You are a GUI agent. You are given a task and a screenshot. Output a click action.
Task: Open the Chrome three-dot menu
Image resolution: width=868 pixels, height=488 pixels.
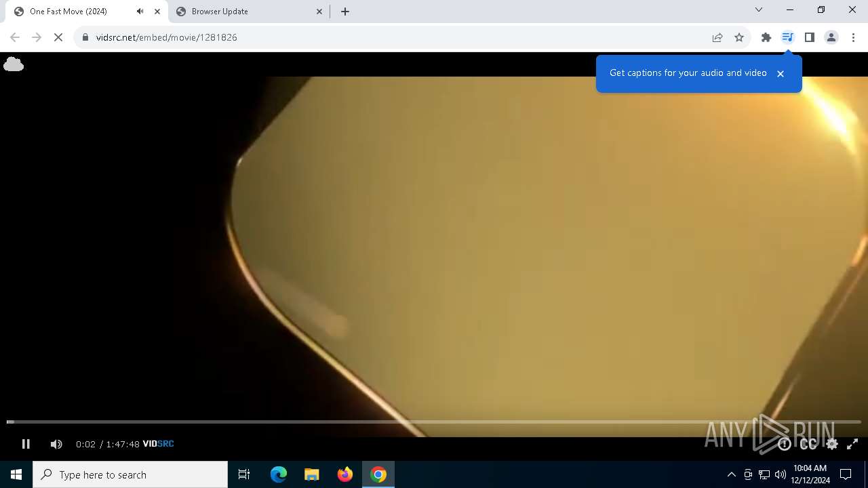pos(853,37)
